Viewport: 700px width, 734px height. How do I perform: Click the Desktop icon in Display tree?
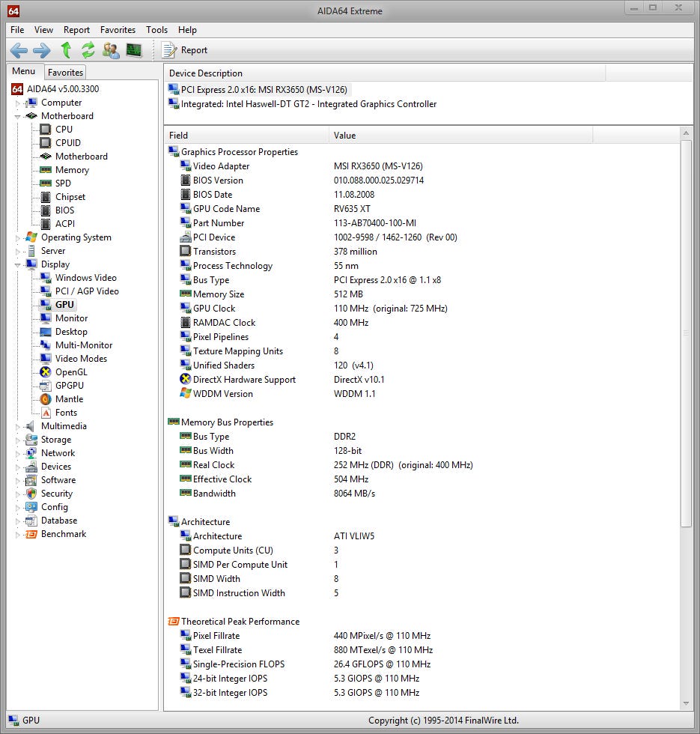(46, 332)
